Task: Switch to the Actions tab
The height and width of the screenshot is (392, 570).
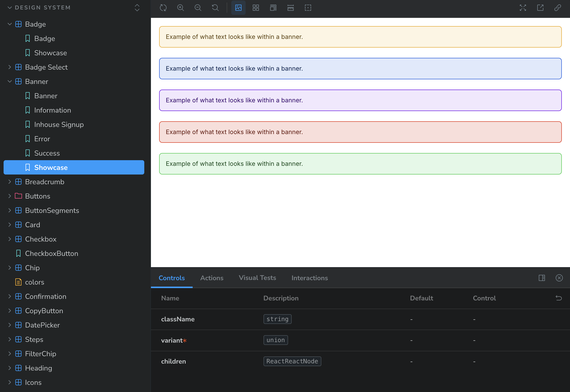Action: [x=212, y=278]
